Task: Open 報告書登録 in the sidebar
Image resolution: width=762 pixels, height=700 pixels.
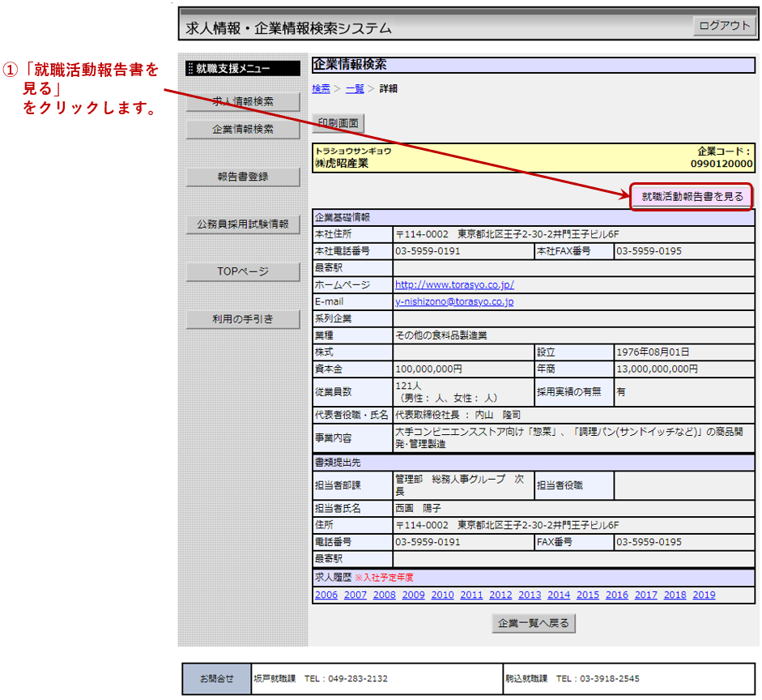Action: [243, 177]
